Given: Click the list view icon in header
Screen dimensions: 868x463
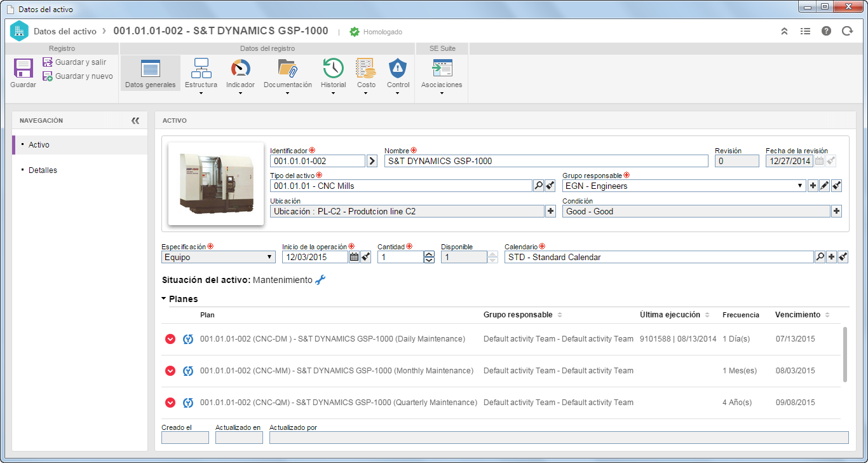Looking at the screenshot, I should 805,31.
